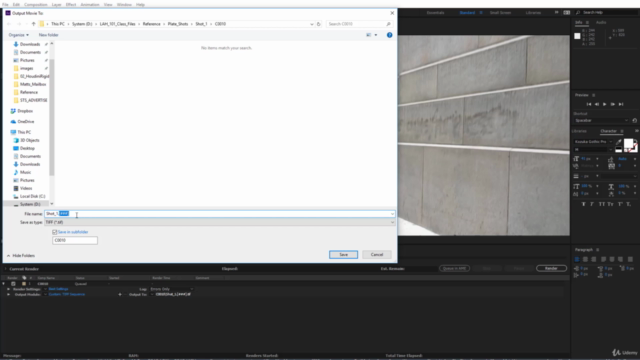This screenshot has width=640, height=360.
Task: Click the C0010 subfolder name field
Action: [75, 240]
